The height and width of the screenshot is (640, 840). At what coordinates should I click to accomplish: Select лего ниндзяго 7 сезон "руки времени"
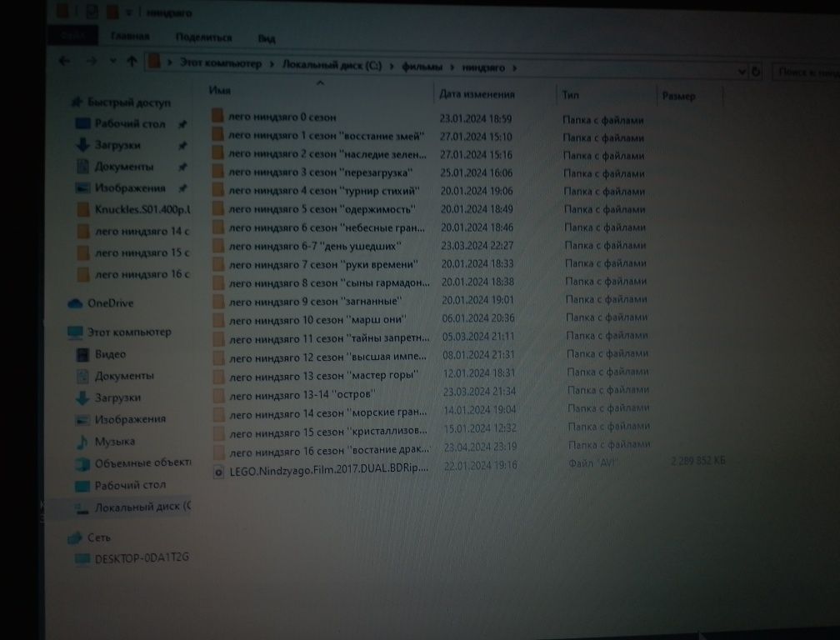coord(323,264)
